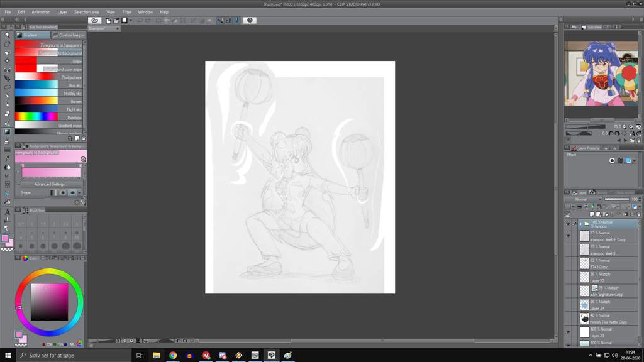Viewport: 644px width, 362px height.
Task: Click the Sub View reference image
Action: (601, 73)
